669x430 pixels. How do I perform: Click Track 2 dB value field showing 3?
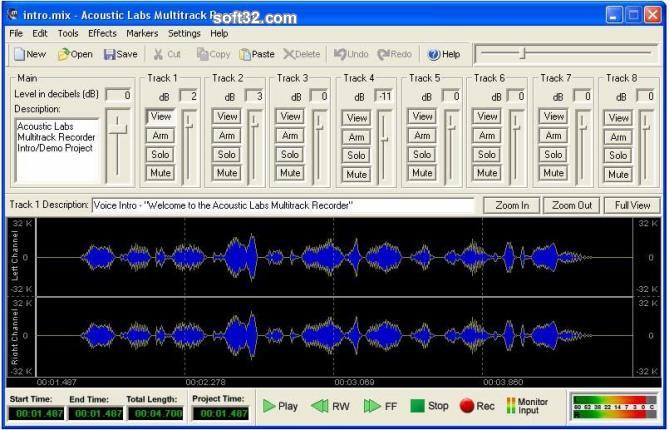tap(255, 96)
